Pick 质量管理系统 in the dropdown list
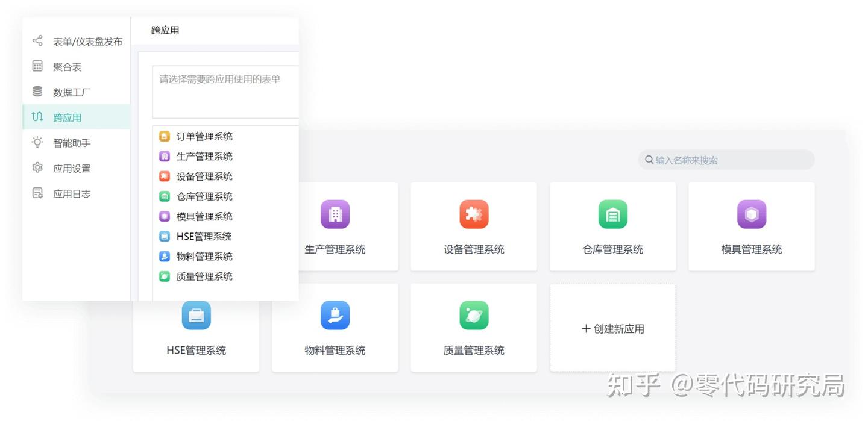The image size is (868, 421). pyautogui.click(x=204, y=276)
